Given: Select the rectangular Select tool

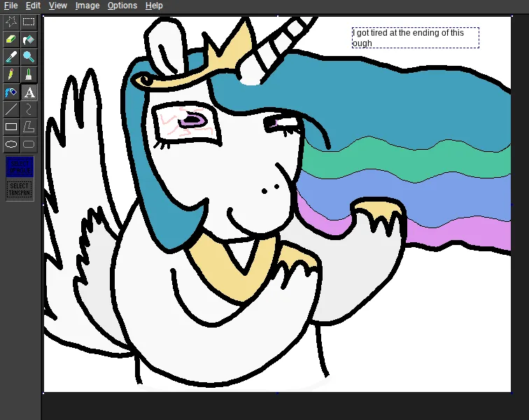Looking at the screenshot, I should 29,22.
